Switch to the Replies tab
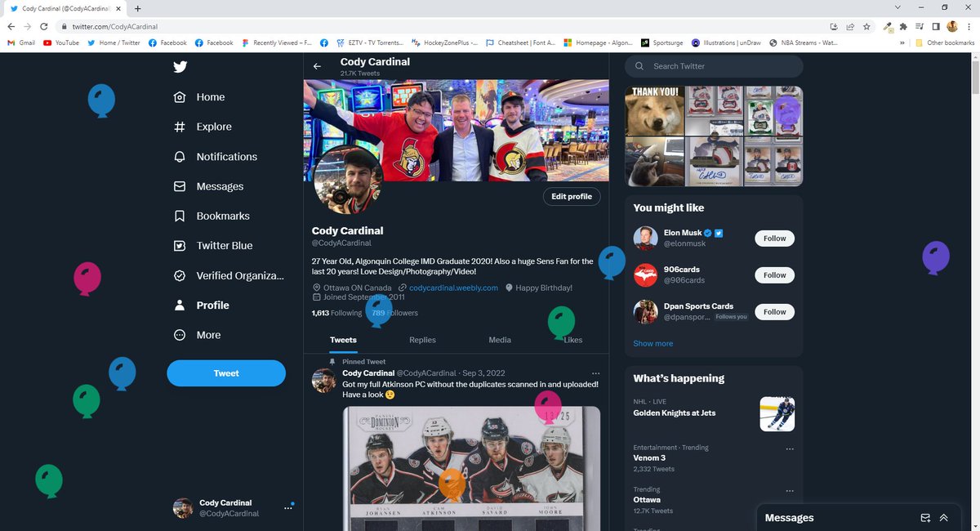Screen dimensions: 980x531 (x=422, y=340)
